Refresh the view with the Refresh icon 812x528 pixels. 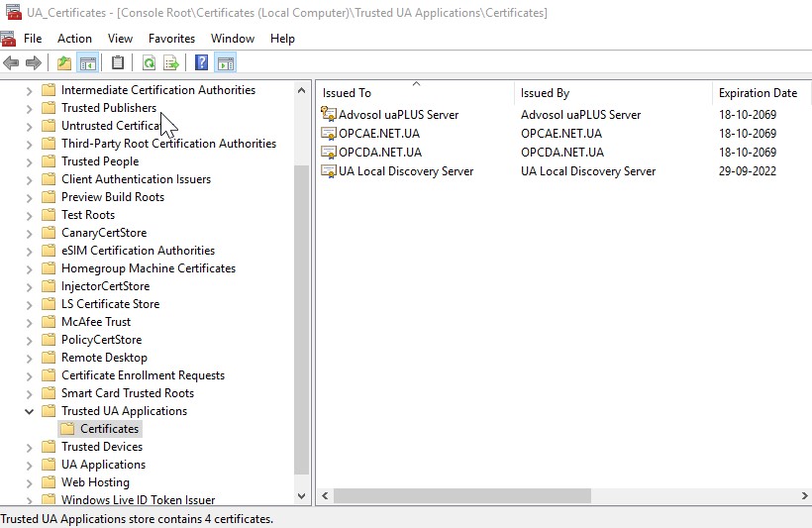(149, 63)
